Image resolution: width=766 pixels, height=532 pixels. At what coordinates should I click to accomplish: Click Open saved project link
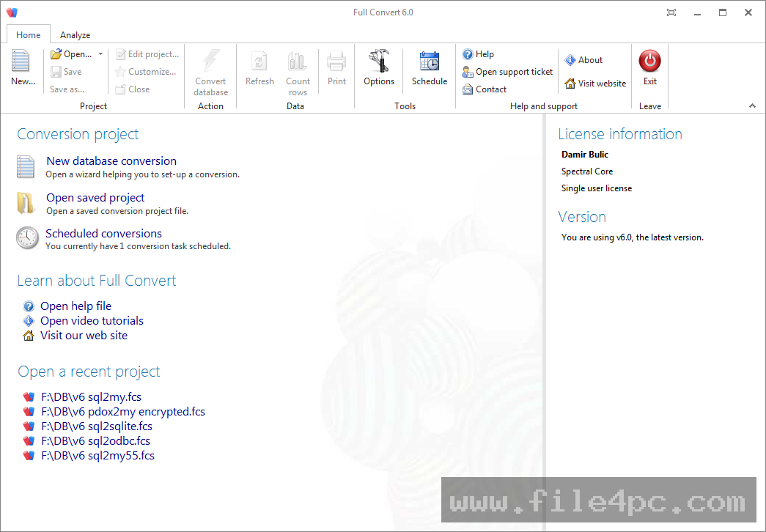pyautogui.click(x=95, y=197)
